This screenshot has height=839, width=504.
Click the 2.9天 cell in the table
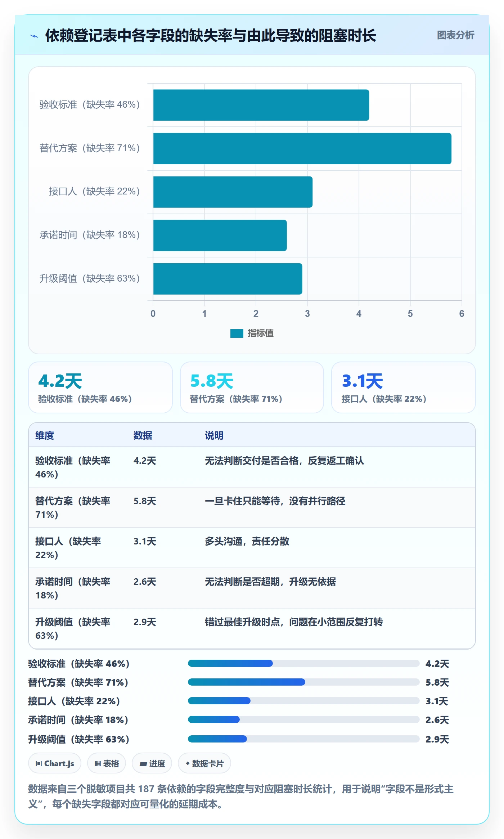145,622
